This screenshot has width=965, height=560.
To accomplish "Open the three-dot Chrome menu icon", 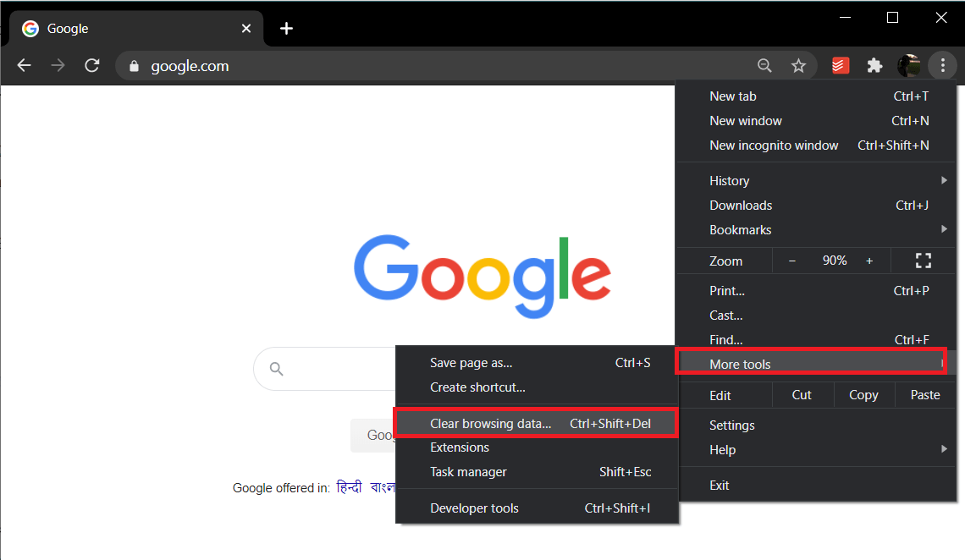I will click(x=942, y=65).
